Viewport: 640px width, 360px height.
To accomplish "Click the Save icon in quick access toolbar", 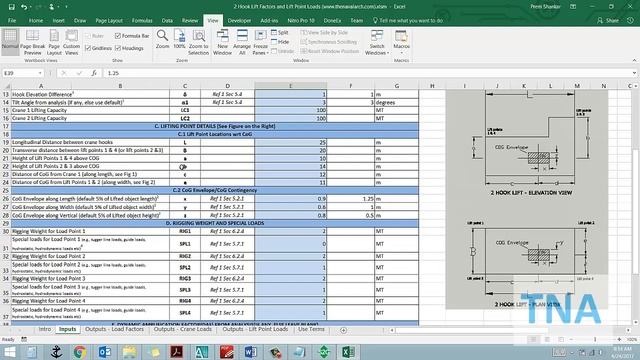I will (11, 7).
